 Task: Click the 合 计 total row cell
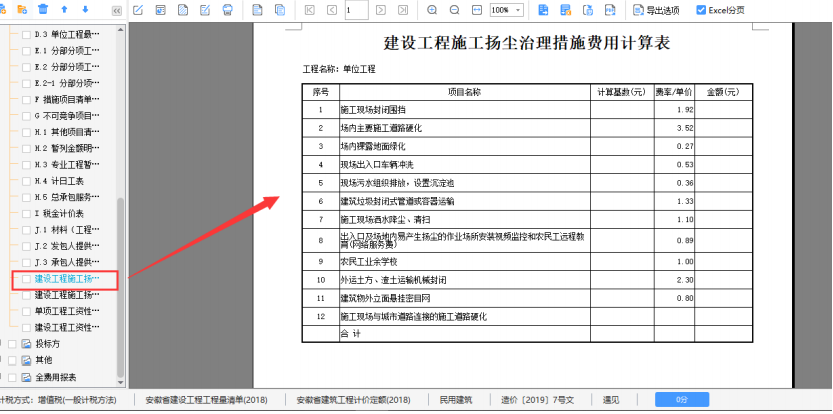click(465, 334)
